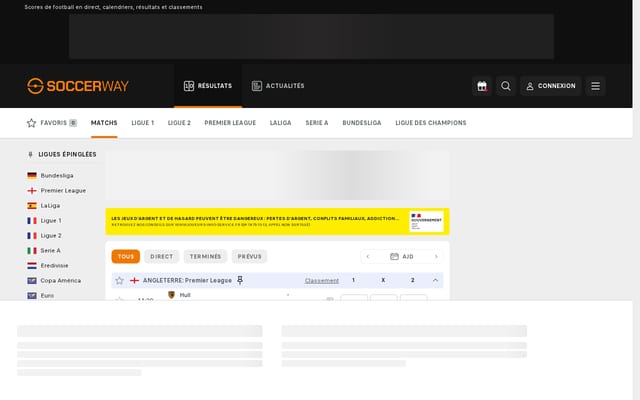Screen dimensions: 640x400
Task: Click the Hull team crest icon
Action: click(171, 295)
